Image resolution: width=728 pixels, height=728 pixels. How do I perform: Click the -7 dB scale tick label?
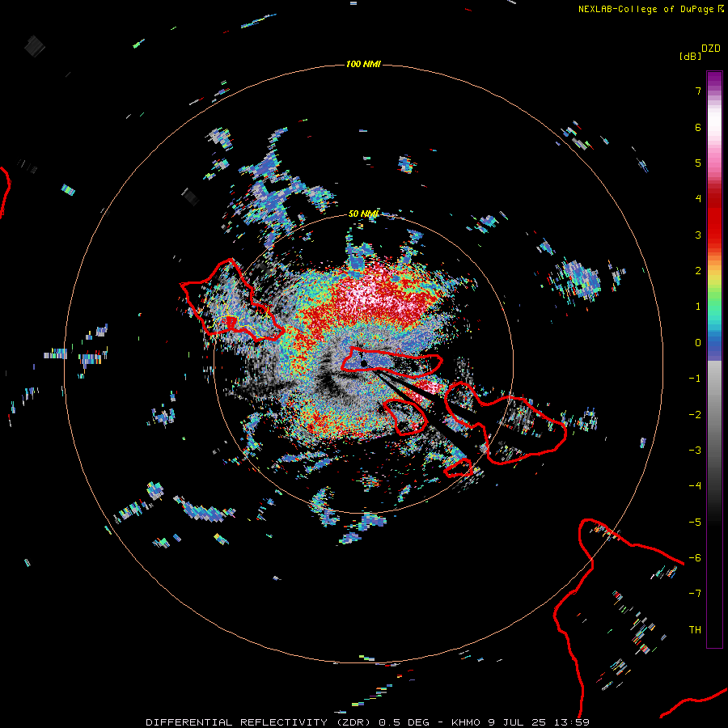(695, 594)
